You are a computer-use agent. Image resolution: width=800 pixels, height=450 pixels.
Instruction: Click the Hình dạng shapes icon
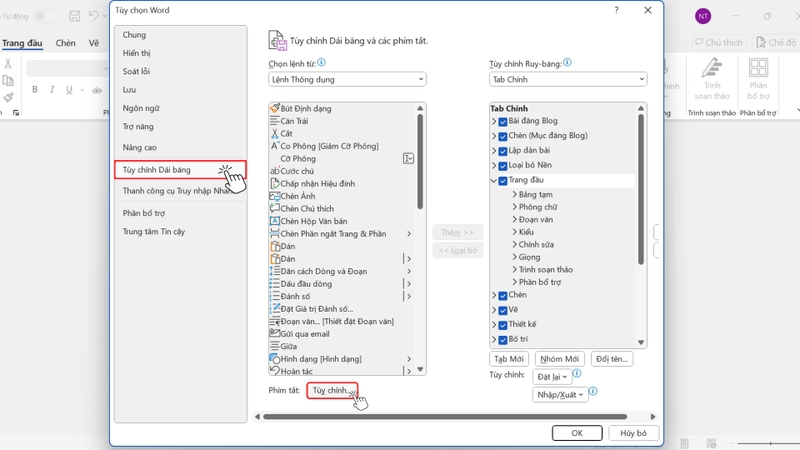click(274, 359)
